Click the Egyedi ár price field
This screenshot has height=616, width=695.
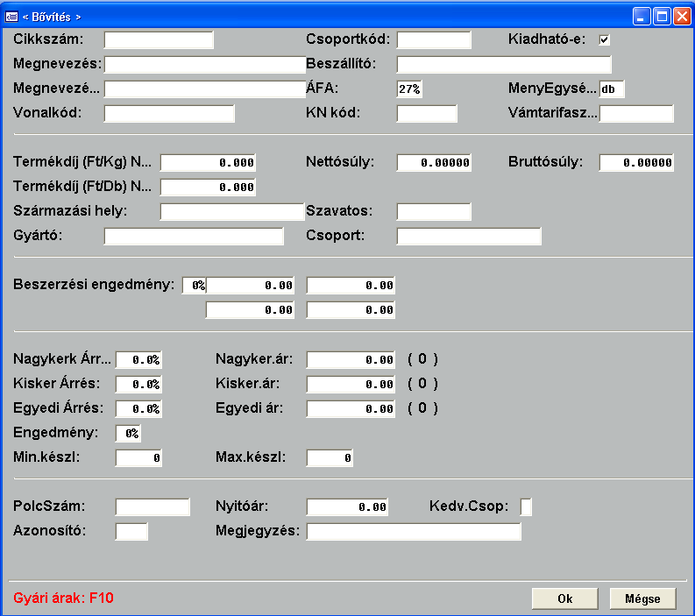351,408
